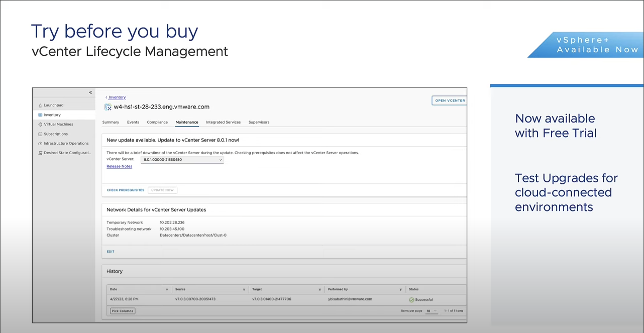Viewport: 644px width, 333px height.
Task: Click the Subscriptions sidebar icon
Action: [40, 134]
